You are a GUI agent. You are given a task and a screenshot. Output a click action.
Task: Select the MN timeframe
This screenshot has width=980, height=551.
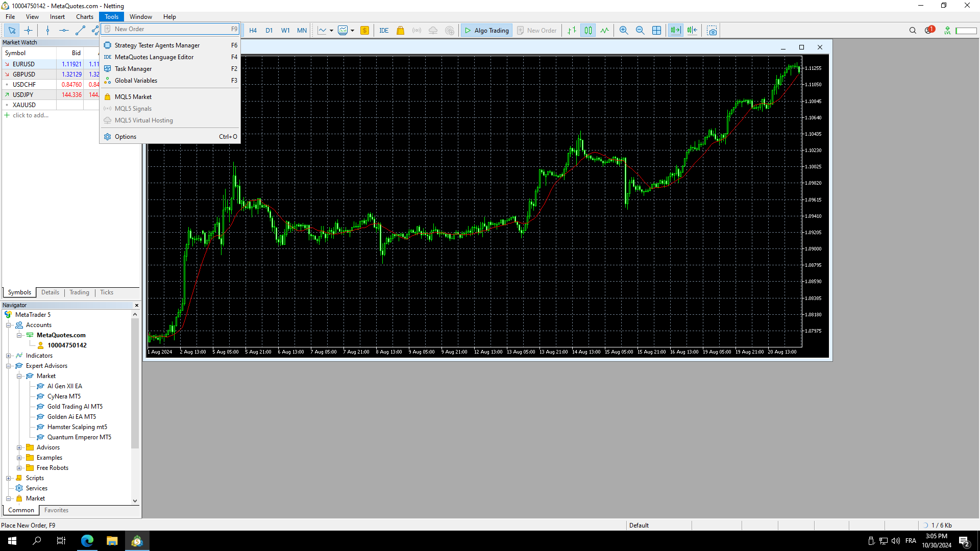tap(302, 31)
